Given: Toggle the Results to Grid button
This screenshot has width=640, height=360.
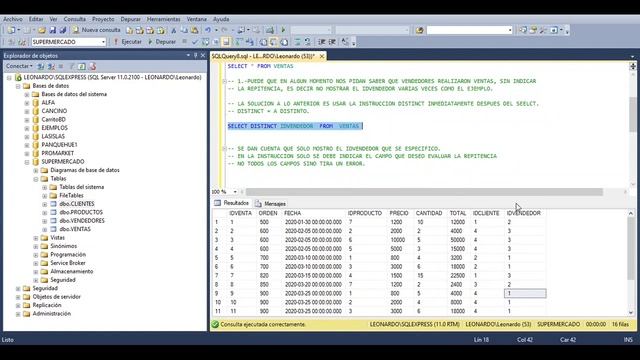Looking at the screenshot, I should 273,42.
